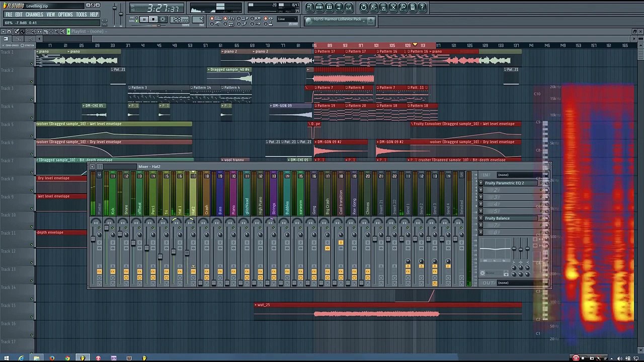Stop playback with the stop button

click(x=153, y=19)
